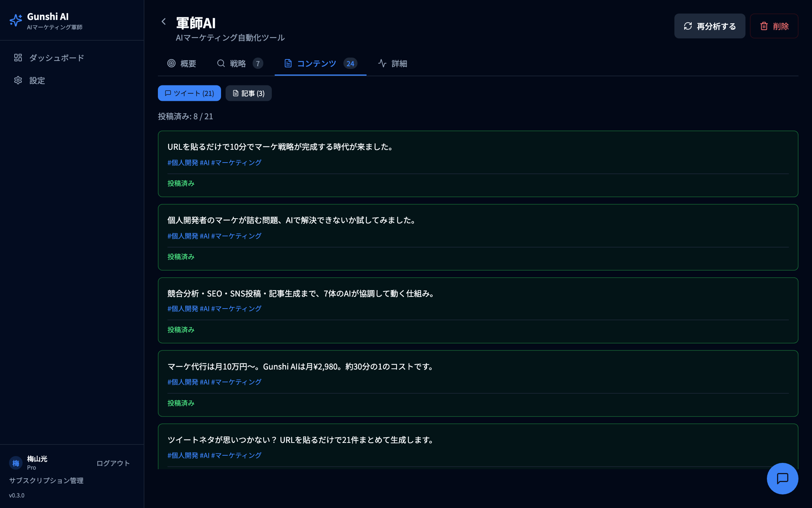This screenshot has height=508, width=812.
Task: Select the 梅 user avatar badge
Action: pos(15,463)
